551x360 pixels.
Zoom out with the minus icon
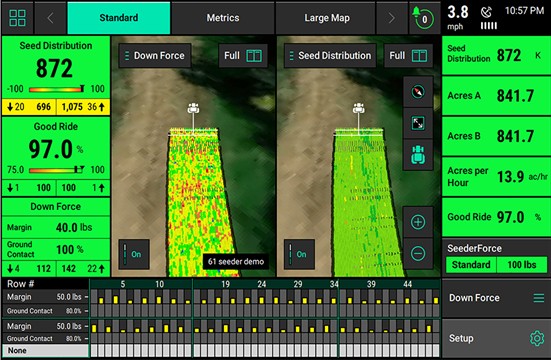pyautogui.click(x=418, y=253)
